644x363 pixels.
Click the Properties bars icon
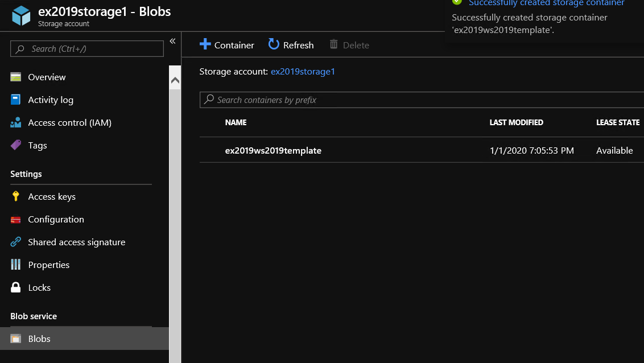pyautogui.click(x=16, y=265)
